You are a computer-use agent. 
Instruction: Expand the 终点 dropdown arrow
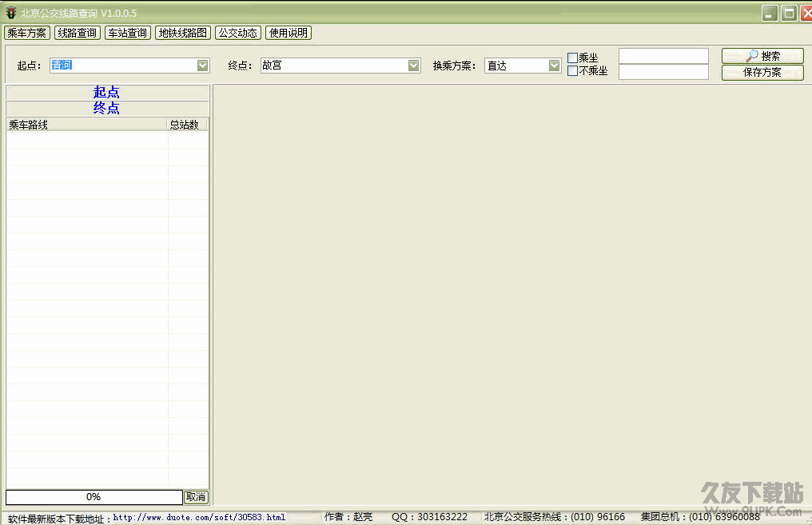[413, 66]
